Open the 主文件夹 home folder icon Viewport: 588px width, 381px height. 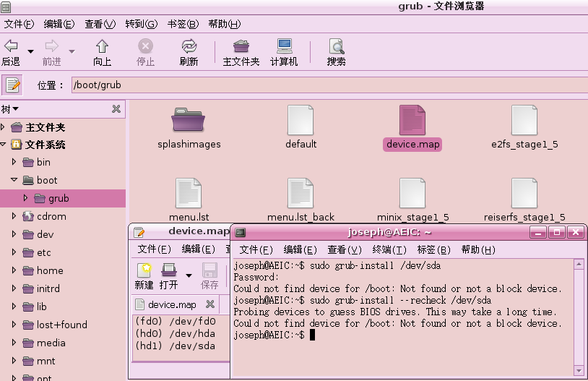241,46
